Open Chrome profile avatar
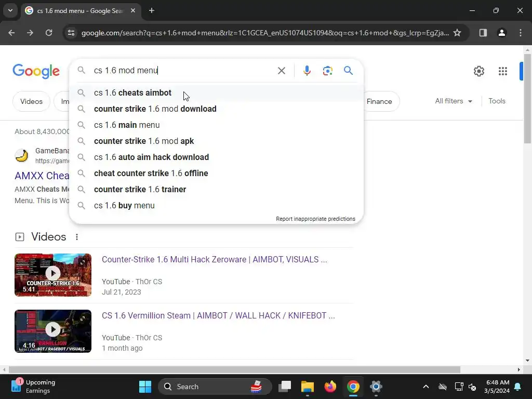532x399 pixels. coord(501,33)
